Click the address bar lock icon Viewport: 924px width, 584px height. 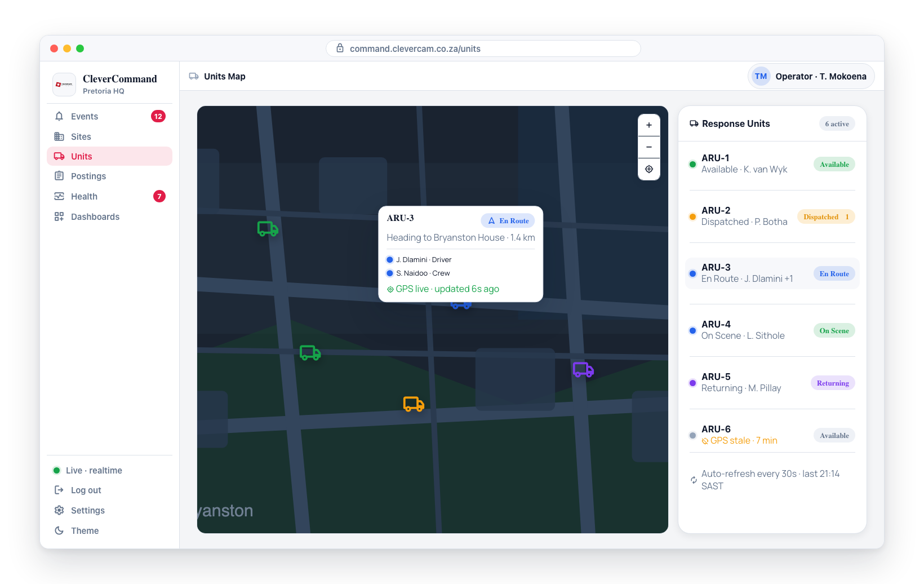coord(340,48)
